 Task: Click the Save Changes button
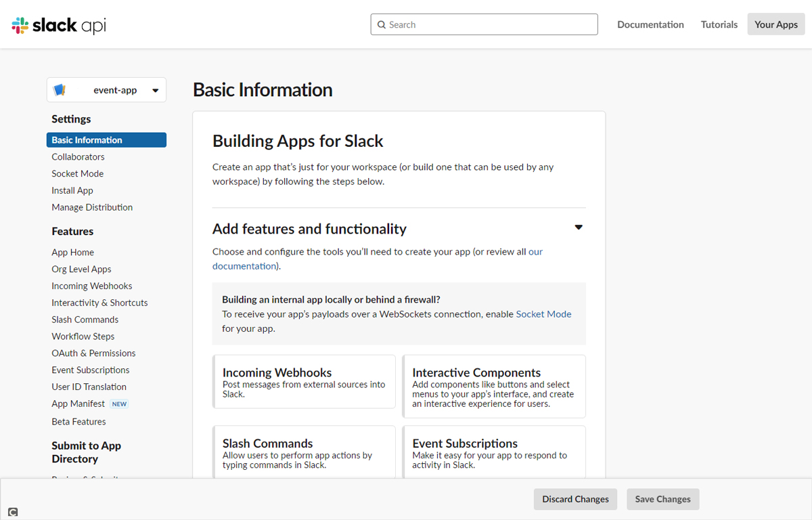coord(662,499)
